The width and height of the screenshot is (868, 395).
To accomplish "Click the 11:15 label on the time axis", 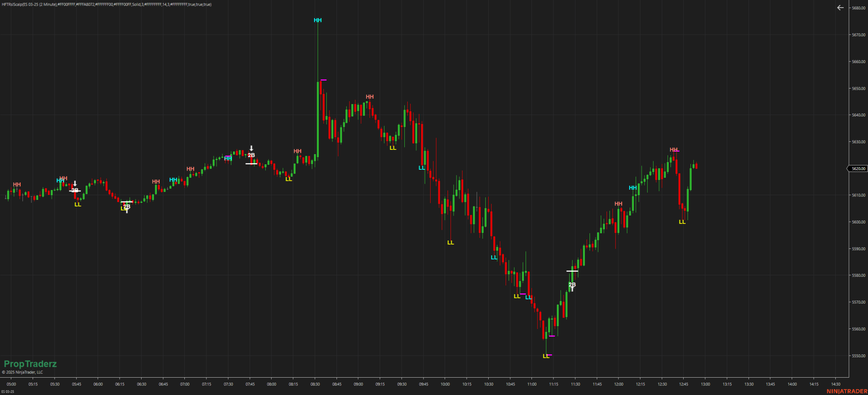I will click(554, 384).
